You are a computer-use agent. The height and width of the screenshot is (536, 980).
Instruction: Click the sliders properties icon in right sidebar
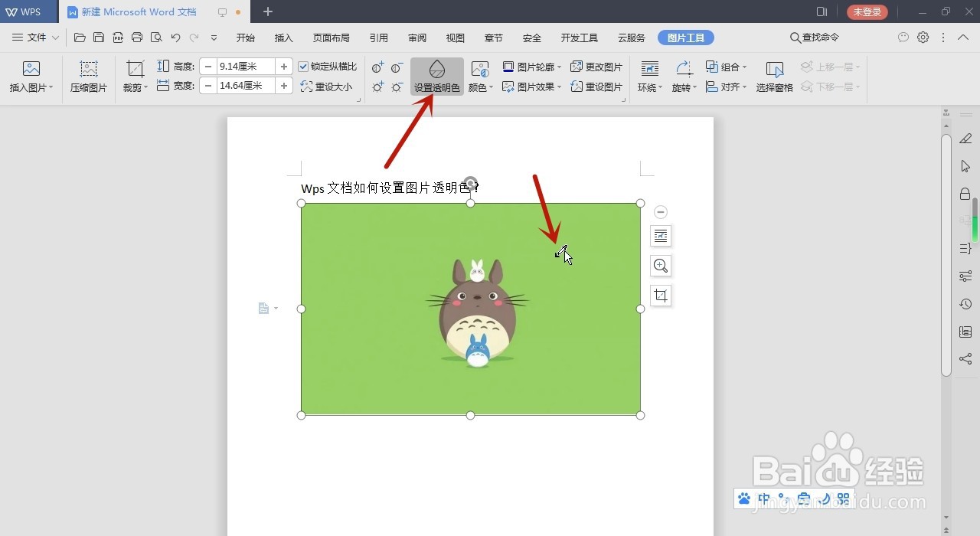click(x=965, y=276)
